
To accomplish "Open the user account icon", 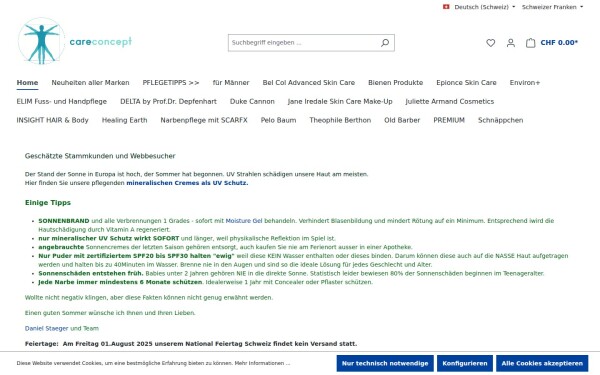I will (510, 43).
